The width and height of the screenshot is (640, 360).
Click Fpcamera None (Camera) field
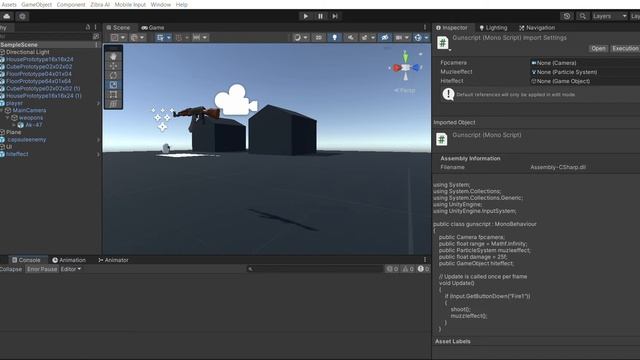[584, 63]
